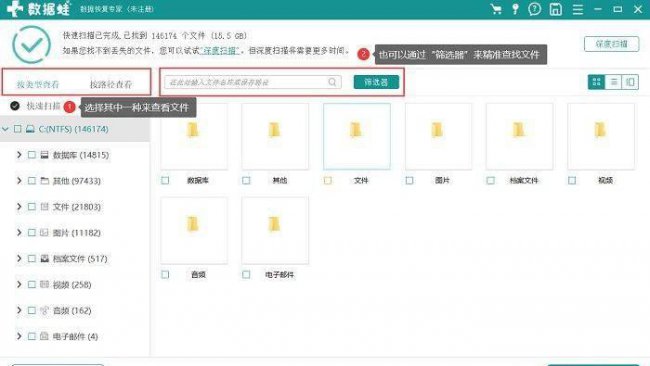Select the 档案文件 (517) tree label

pos(80,259)
